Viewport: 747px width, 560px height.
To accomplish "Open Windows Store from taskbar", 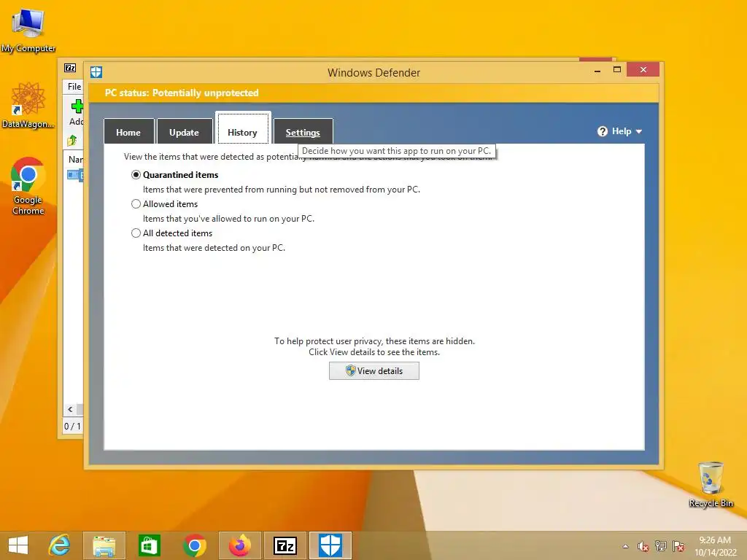I will click(x=149, y=545).
